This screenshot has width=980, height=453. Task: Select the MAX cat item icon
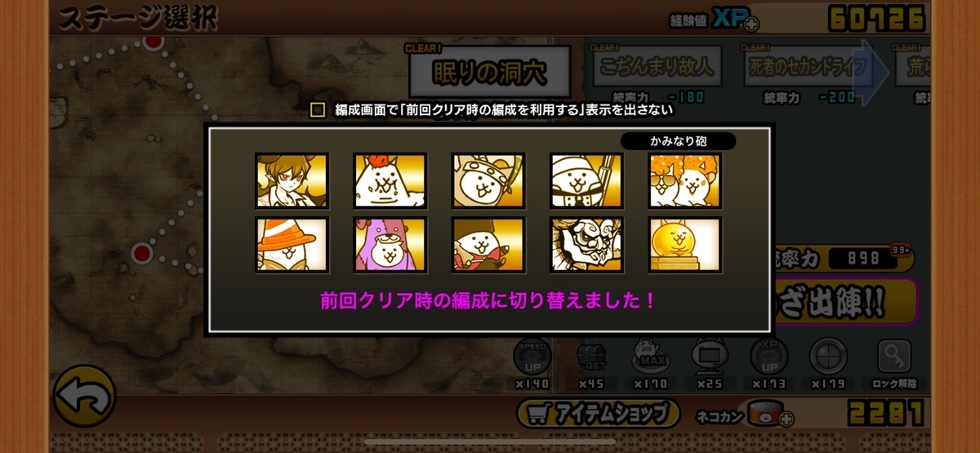click(651, 358)
